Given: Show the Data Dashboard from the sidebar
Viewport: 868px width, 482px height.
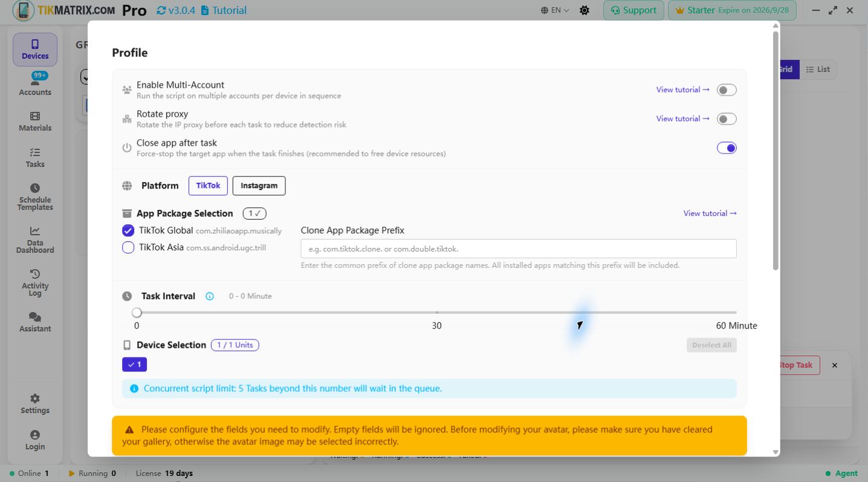Looking at the screenshot, I should [35, 240].
